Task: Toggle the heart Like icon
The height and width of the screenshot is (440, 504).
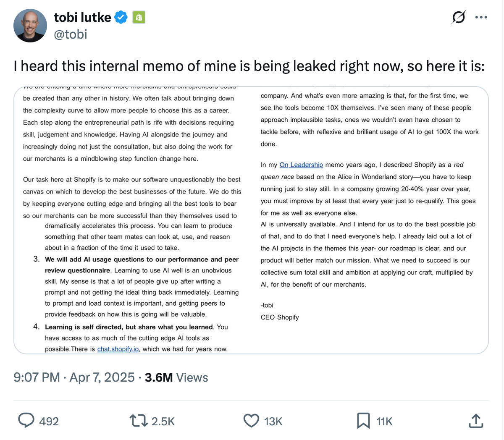Action: [x=252, y=420]
